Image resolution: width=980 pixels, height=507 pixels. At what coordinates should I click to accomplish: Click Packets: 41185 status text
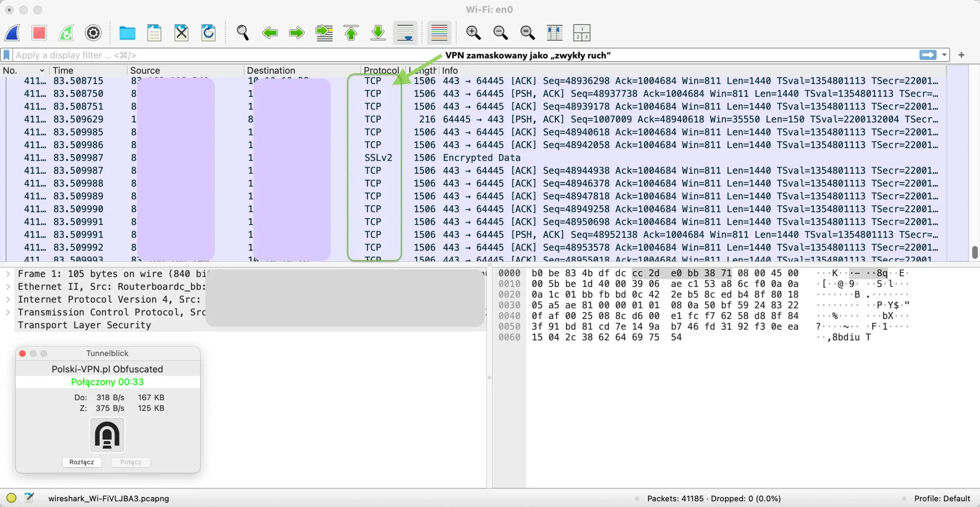click(675, 498)
